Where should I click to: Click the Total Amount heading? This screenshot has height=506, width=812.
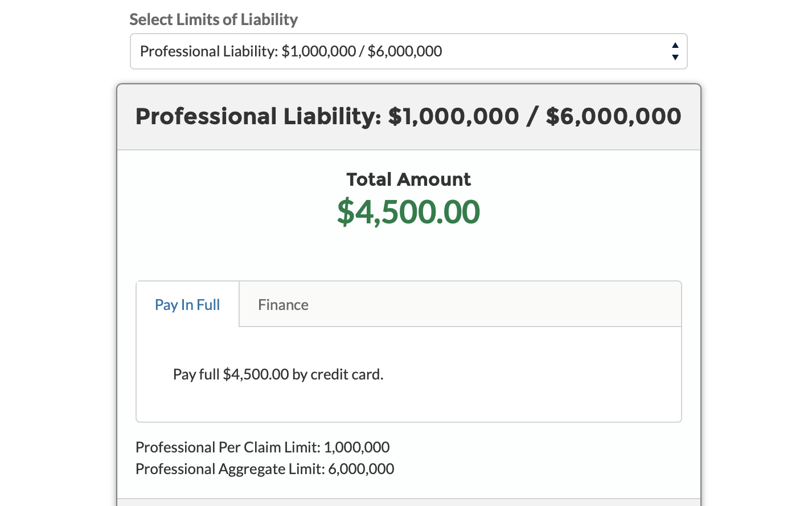pos(408,179)
